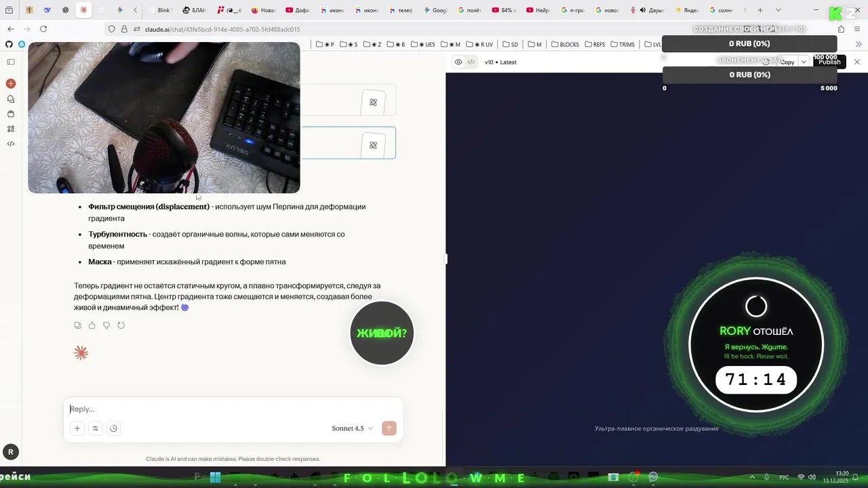Copy the artifact contents
Image resolution: width=868 pixels, height=488 pixels.
[x=787, y=62]
